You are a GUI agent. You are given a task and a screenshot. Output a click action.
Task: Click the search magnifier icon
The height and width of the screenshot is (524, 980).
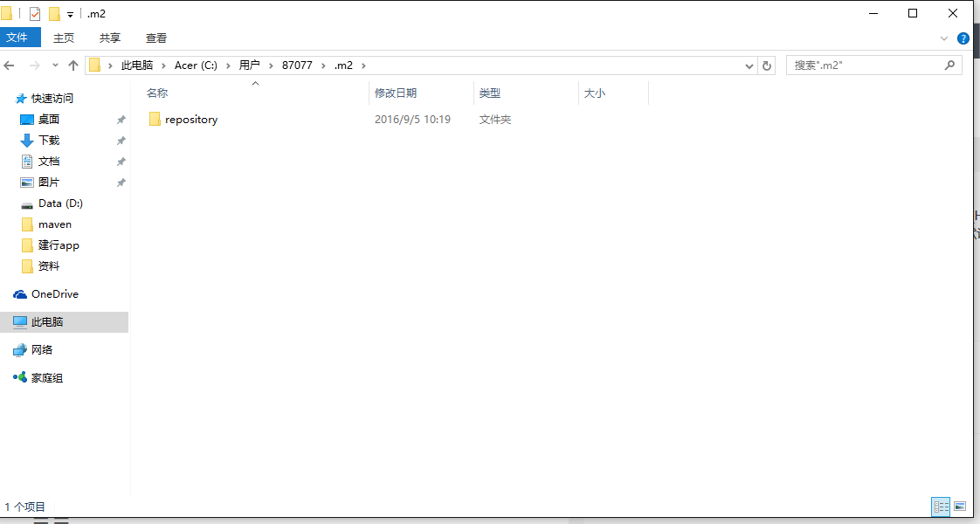pyautogui.click(x=950, y=65)
